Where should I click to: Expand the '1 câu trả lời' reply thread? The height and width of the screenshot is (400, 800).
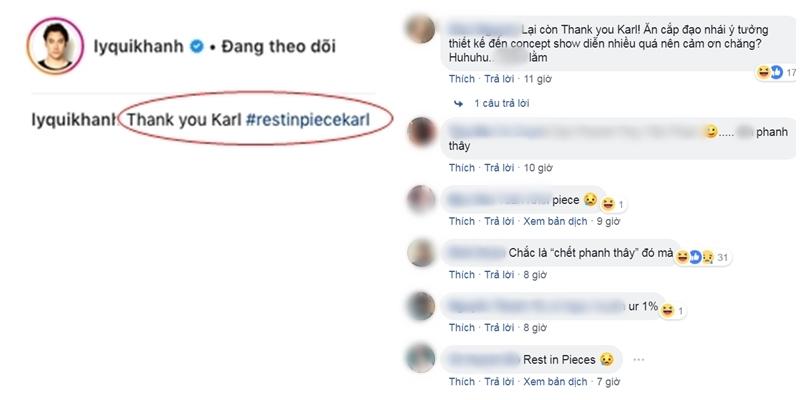point(501,103)
